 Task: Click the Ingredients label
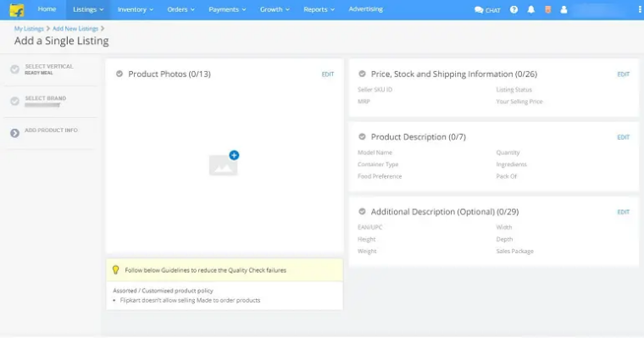tap(511, 164)
